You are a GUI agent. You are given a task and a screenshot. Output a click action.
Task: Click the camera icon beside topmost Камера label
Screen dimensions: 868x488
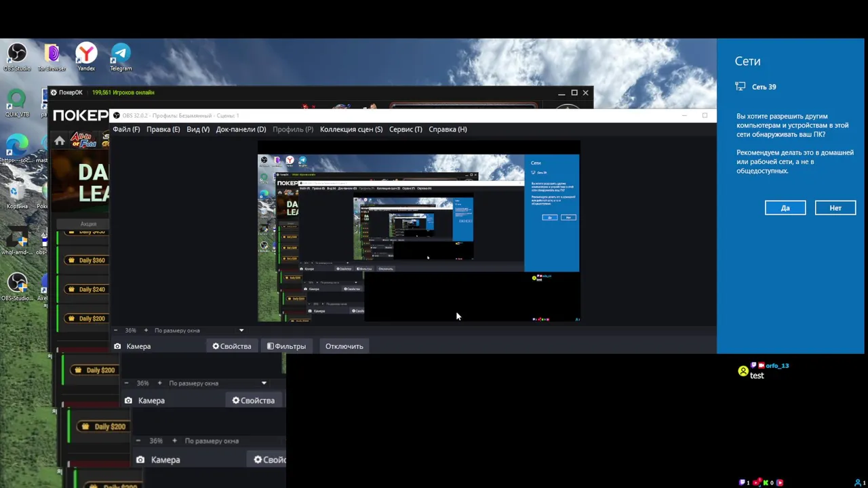pos(117,346)
